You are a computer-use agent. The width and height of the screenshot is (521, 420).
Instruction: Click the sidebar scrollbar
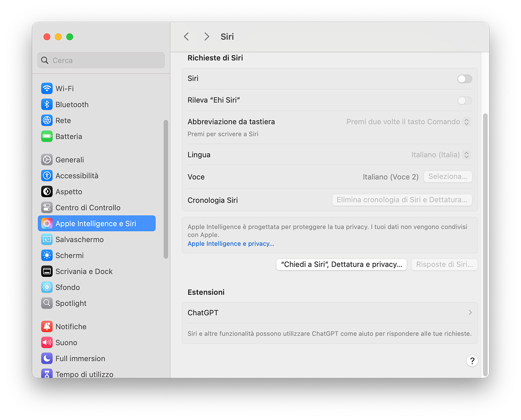[165, 189]
